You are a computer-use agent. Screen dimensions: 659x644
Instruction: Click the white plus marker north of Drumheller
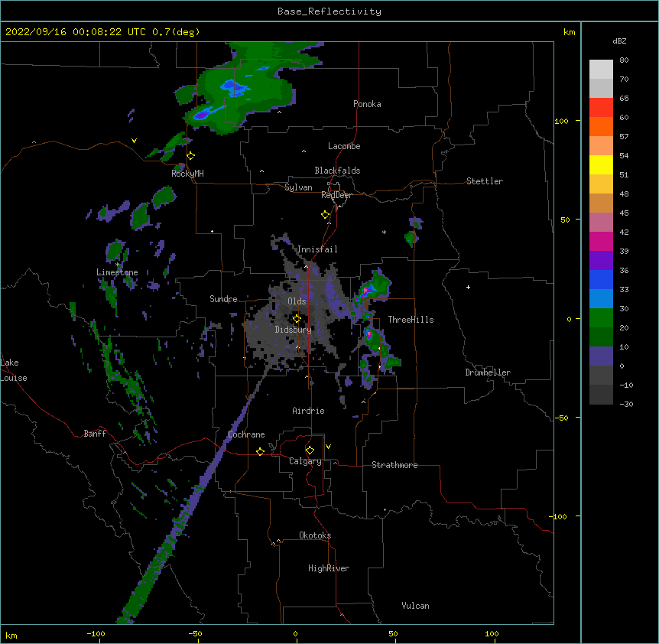pos(468,287)
